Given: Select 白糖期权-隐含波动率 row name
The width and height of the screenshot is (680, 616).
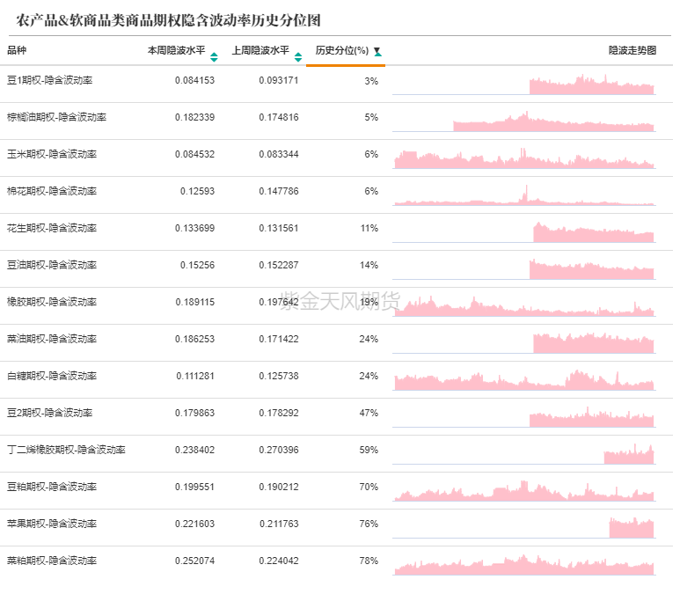Looking at the screenshot, I should (x=52, y=376).
